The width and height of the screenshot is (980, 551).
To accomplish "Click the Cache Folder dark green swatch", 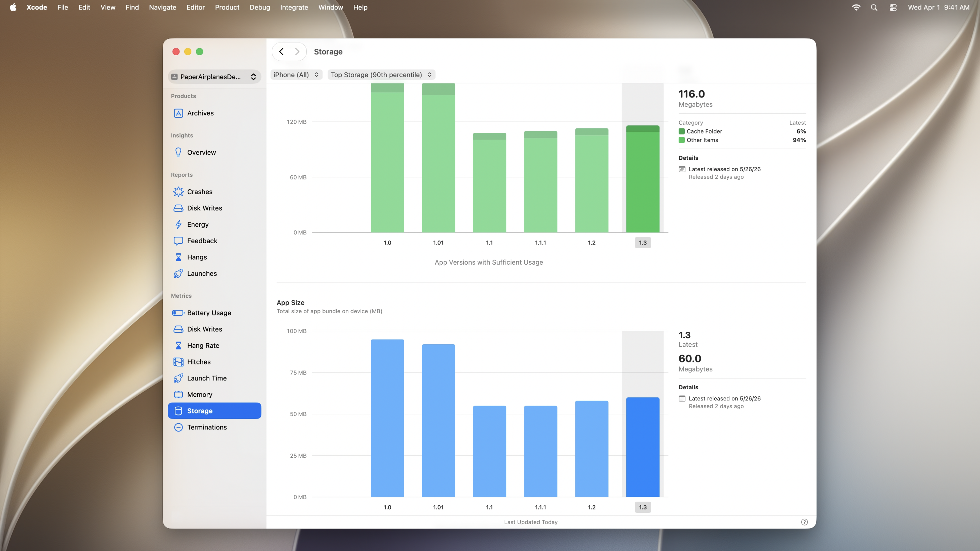I will tap(681, 131).
